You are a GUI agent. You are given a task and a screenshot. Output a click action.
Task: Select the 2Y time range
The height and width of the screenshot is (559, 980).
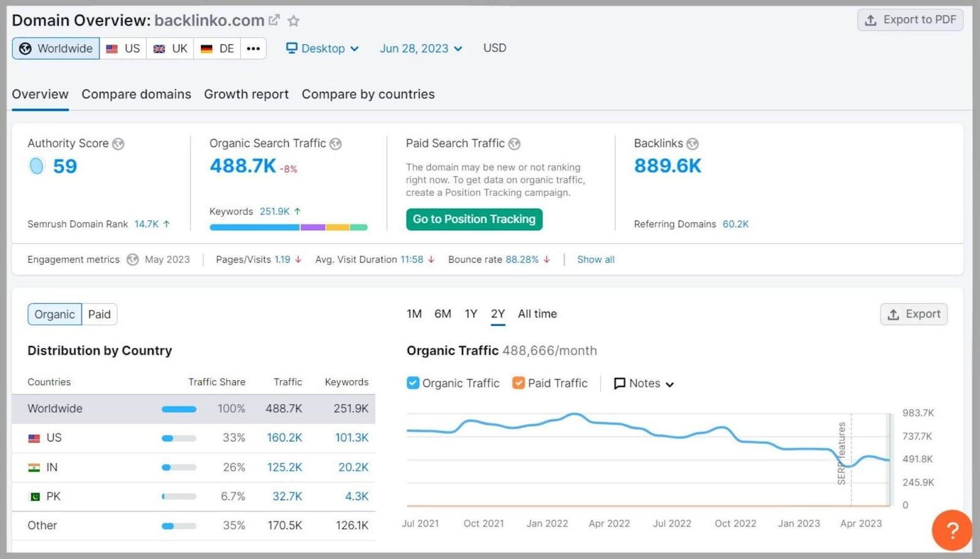tap(498, 314)
